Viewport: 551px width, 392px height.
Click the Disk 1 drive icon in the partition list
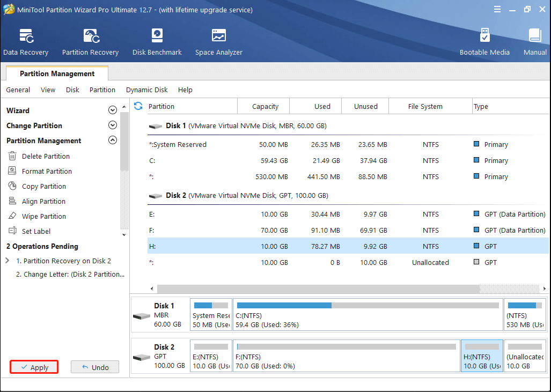pyautogui.click(x=155, y=126)
